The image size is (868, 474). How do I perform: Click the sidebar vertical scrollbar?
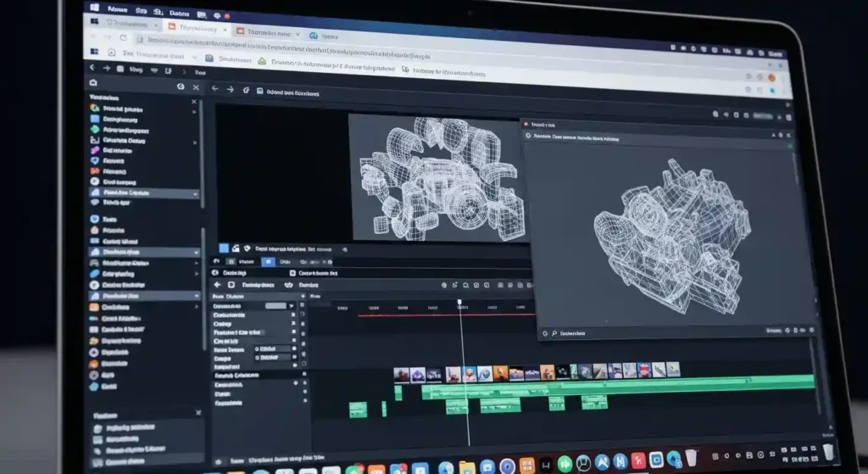click(x=203, y=155)
